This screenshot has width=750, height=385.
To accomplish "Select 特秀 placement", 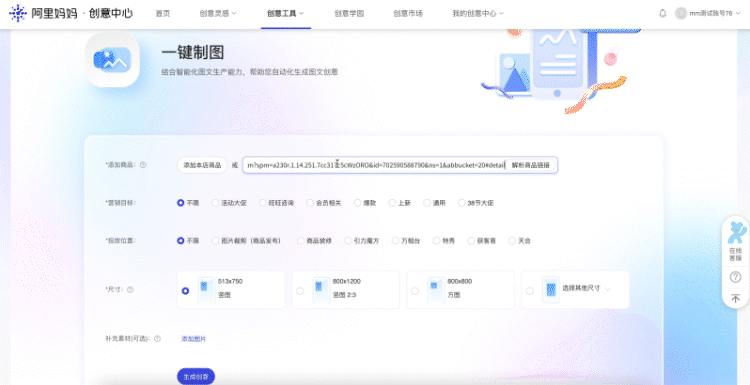I will (x=436, y=241).
